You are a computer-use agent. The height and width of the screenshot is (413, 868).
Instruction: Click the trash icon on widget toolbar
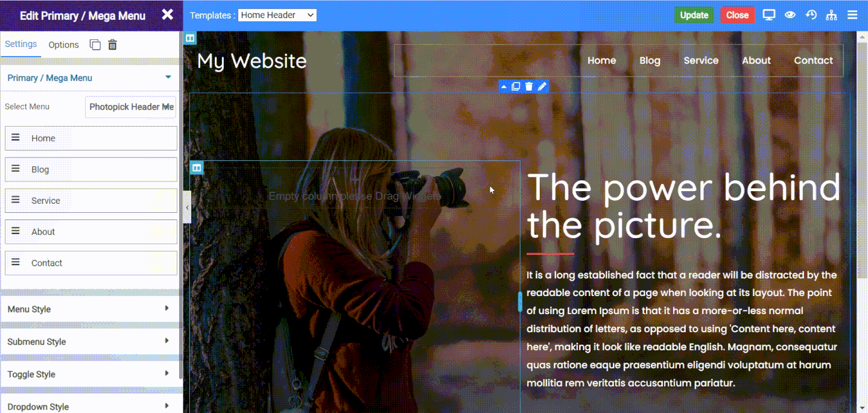point(529,86)
